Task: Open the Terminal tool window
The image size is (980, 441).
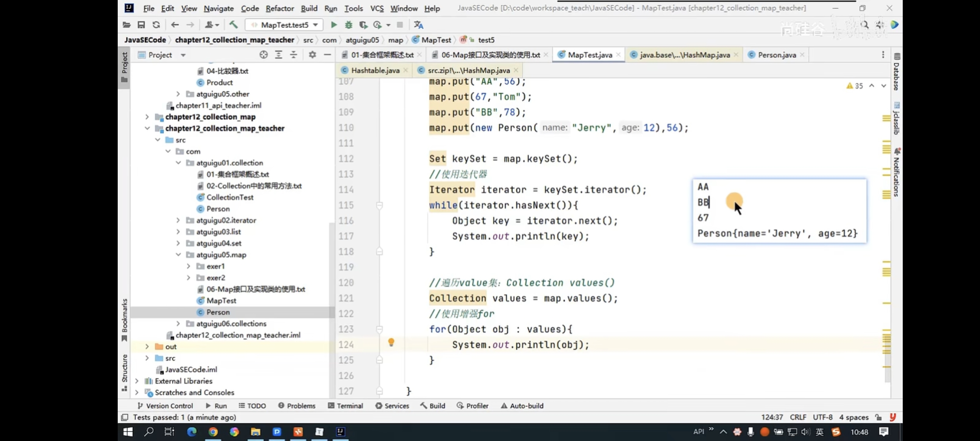Action: click(345, 406)
